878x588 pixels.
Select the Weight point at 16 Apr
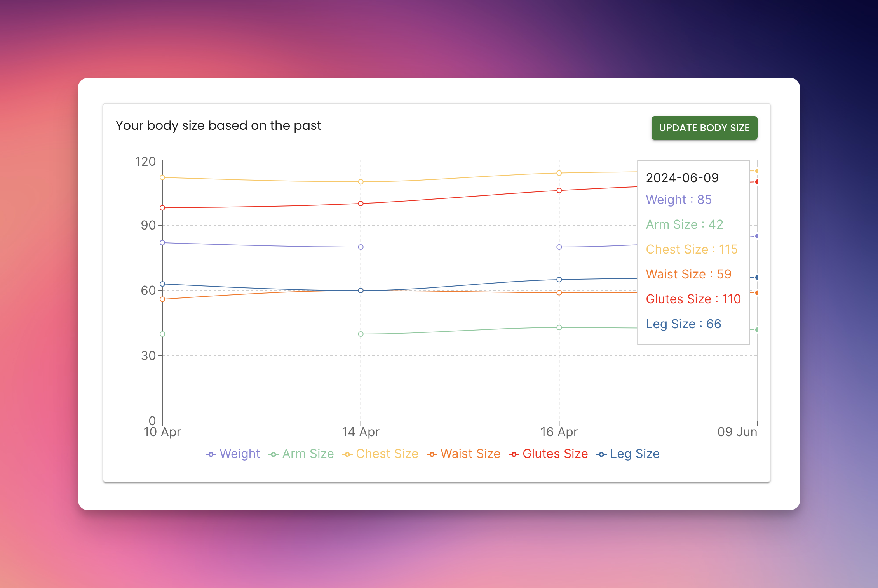click(559, 247)
